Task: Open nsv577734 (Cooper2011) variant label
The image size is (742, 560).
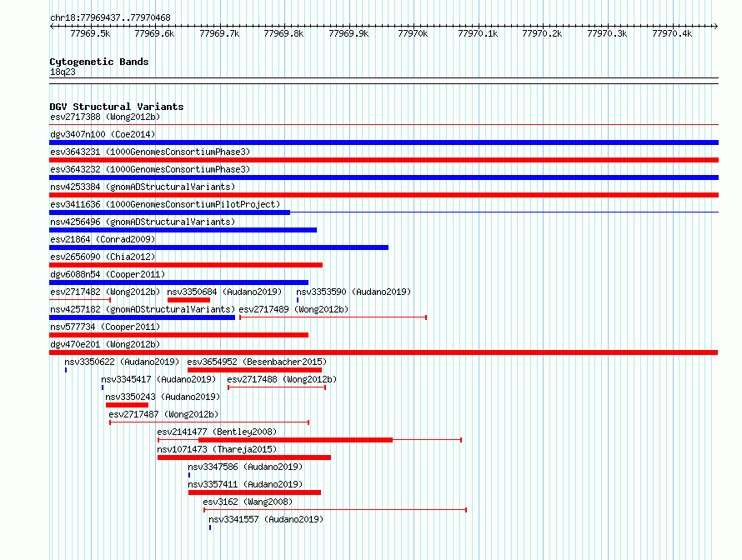Action: pyautogui.click(x=105, y=327)
